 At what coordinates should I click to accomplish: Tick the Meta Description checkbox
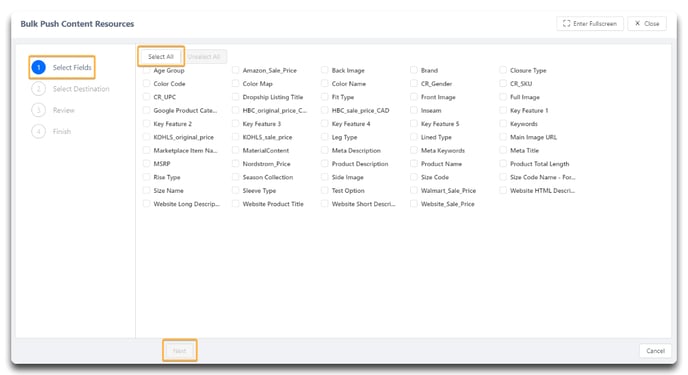coord(325,150)
